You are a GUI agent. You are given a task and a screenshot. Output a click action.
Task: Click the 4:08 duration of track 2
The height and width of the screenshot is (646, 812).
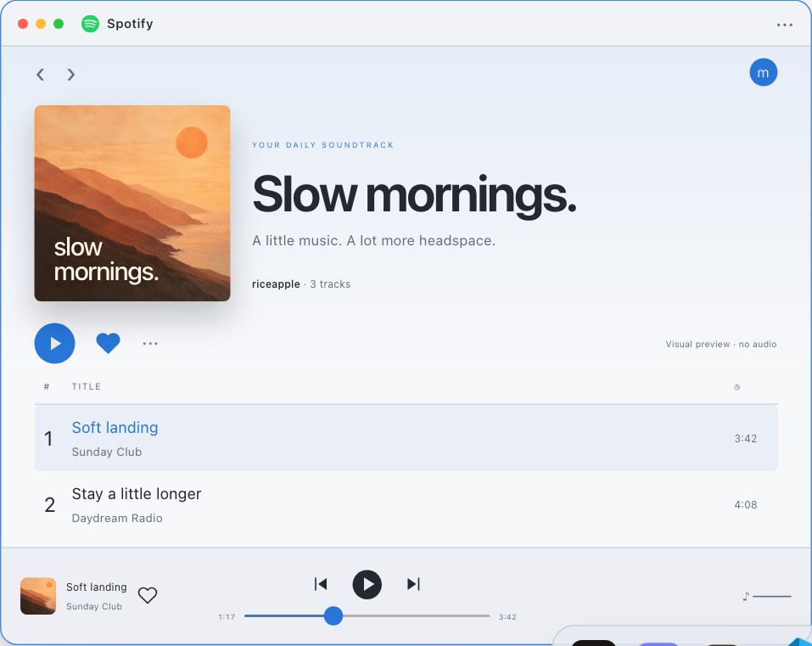(746, 504)
